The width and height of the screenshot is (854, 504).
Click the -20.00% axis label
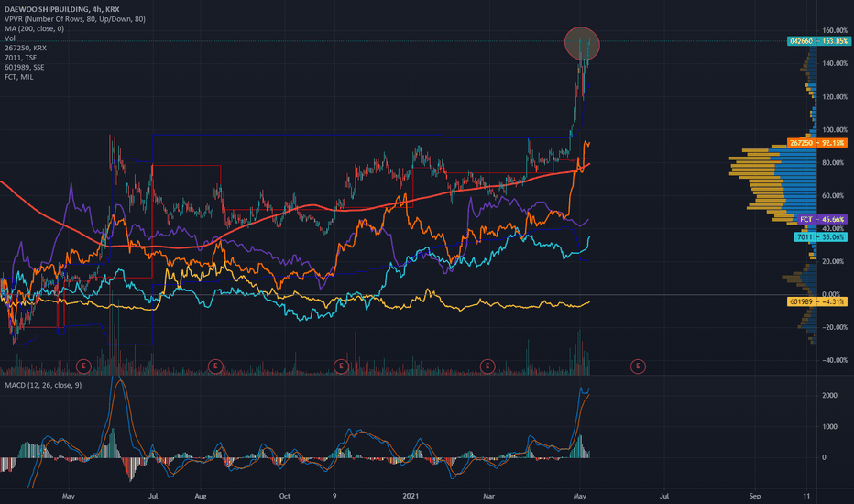(x=835, y=327)
